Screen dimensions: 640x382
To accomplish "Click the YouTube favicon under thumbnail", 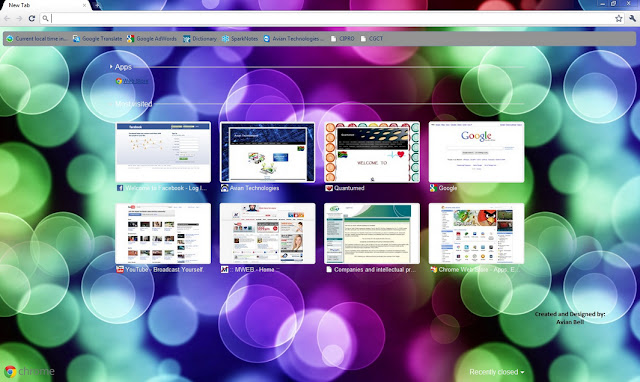I will point(120,270).
